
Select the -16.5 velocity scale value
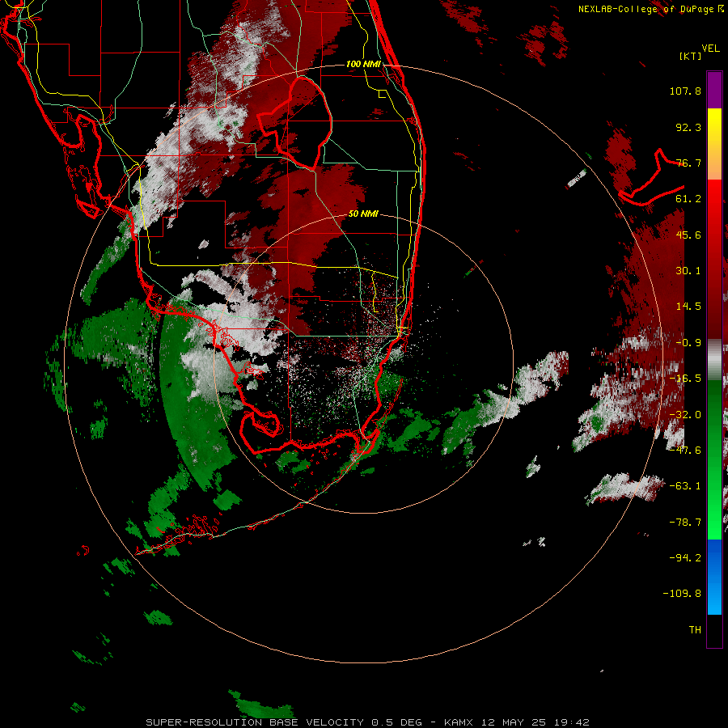point(685,379)
